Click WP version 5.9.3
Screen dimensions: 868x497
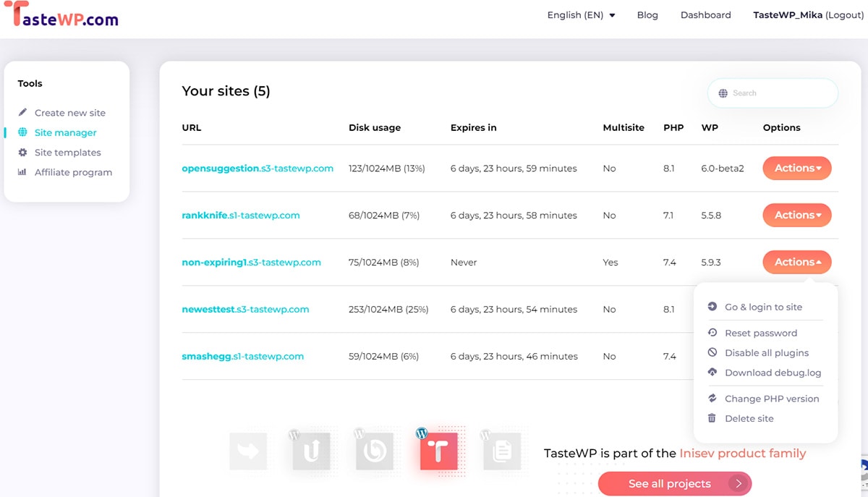tap(711, 263)
